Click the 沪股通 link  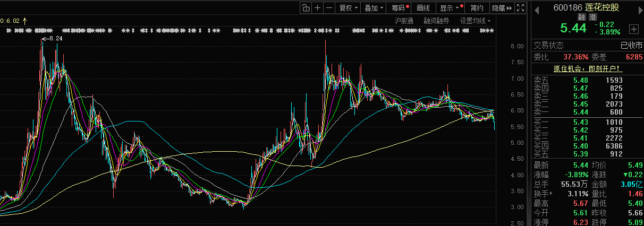click(x=404, y=21)
